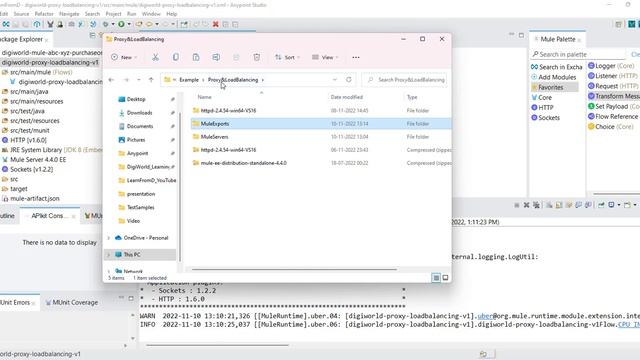This screenshot has height=360, width=640.
Task: Open Core category in Mule Palette
Action: coord(542,98)
